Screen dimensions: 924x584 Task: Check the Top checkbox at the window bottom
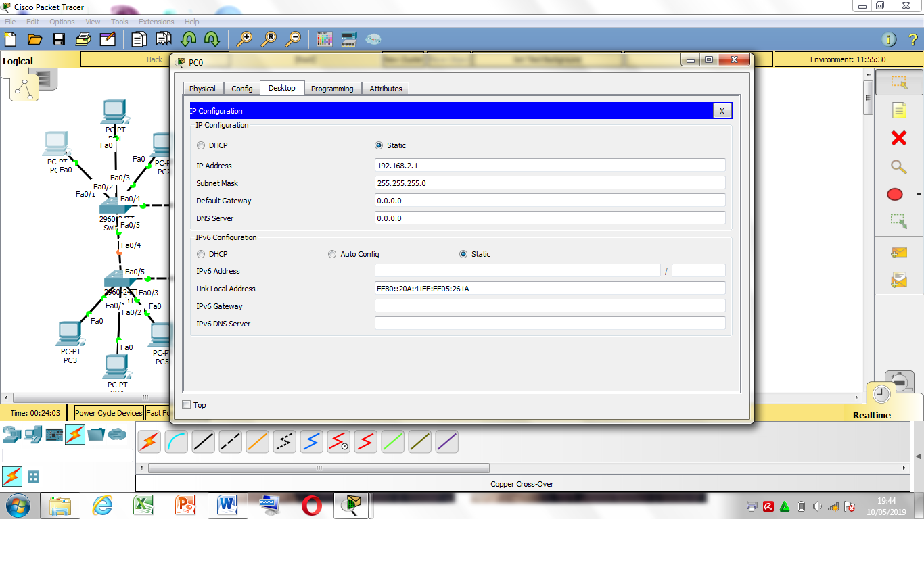pos(187,404)
